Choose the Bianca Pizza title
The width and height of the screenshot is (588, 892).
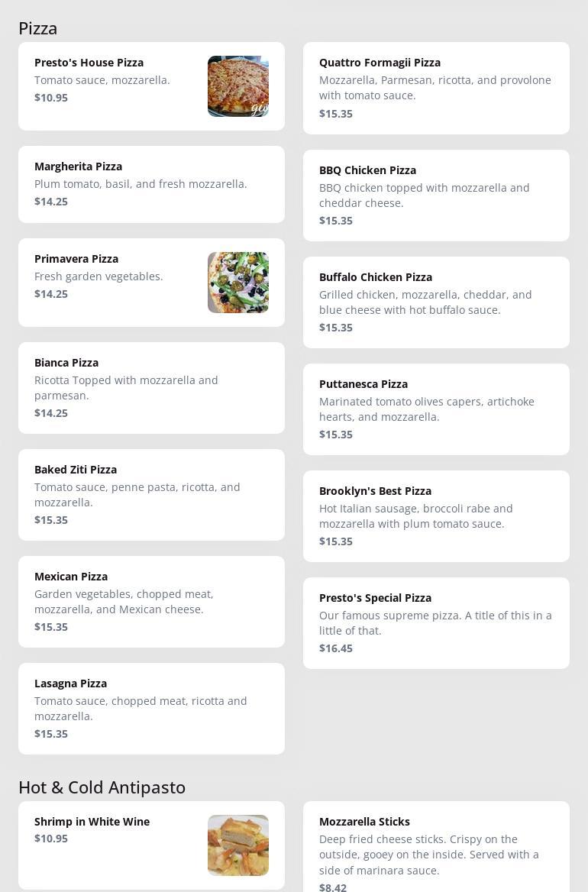pyautogui.click(x=66, y=363)
